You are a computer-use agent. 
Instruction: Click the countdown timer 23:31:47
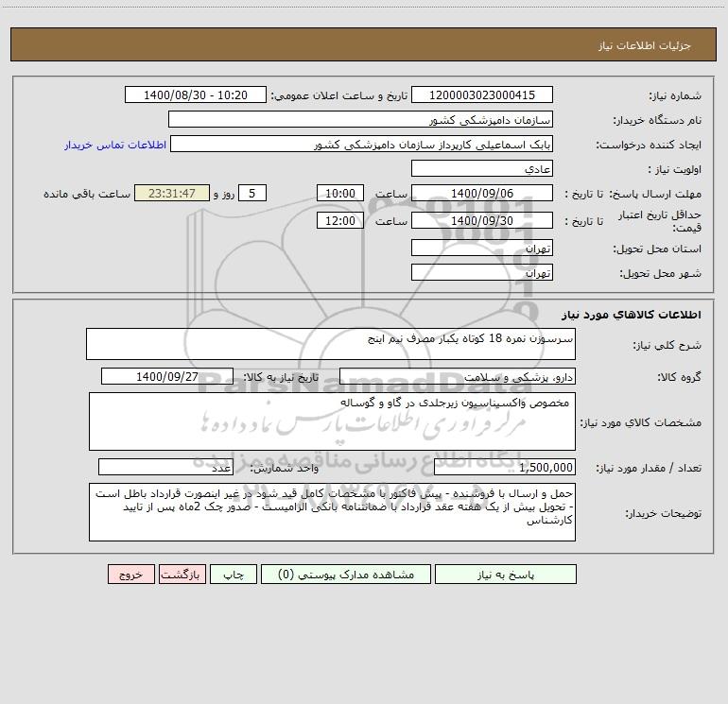point(172,193)
